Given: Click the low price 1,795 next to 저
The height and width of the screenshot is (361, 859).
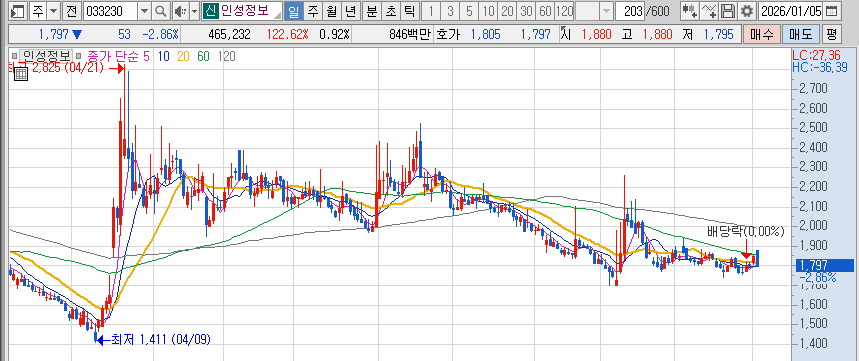Looking at the screenshot, I should click(x=718, y=35).
